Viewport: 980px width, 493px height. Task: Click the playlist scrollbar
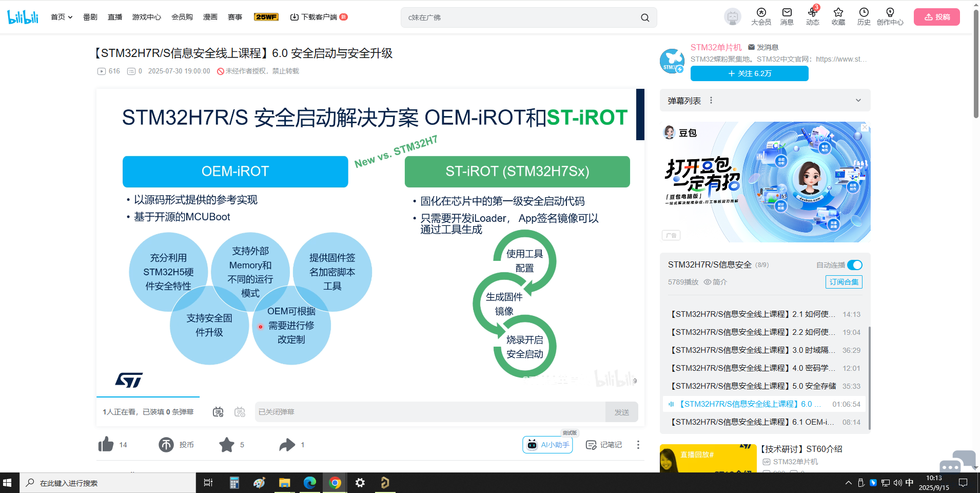[869, 377]
